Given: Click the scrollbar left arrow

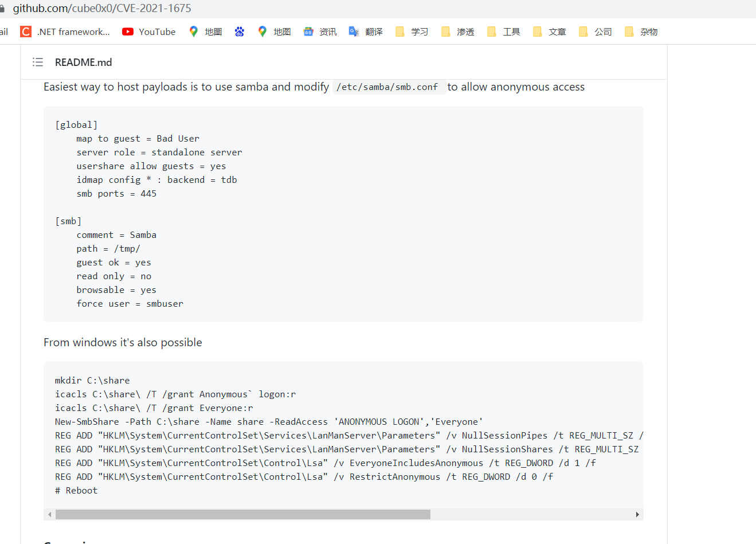Looking at the screenshot, I should pyautogui.click(x=50, y=514).
